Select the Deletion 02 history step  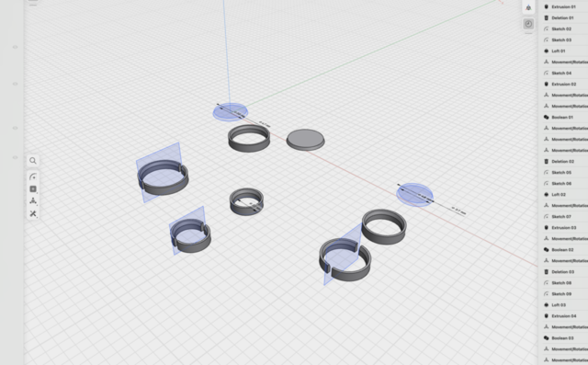[x=563, y=161]
